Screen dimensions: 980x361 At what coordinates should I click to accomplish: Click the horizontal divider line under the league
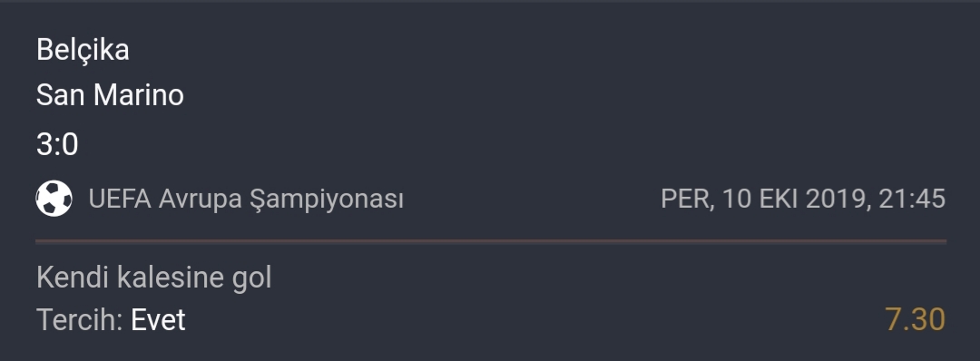pyautogui.click(x=491, y=240)
